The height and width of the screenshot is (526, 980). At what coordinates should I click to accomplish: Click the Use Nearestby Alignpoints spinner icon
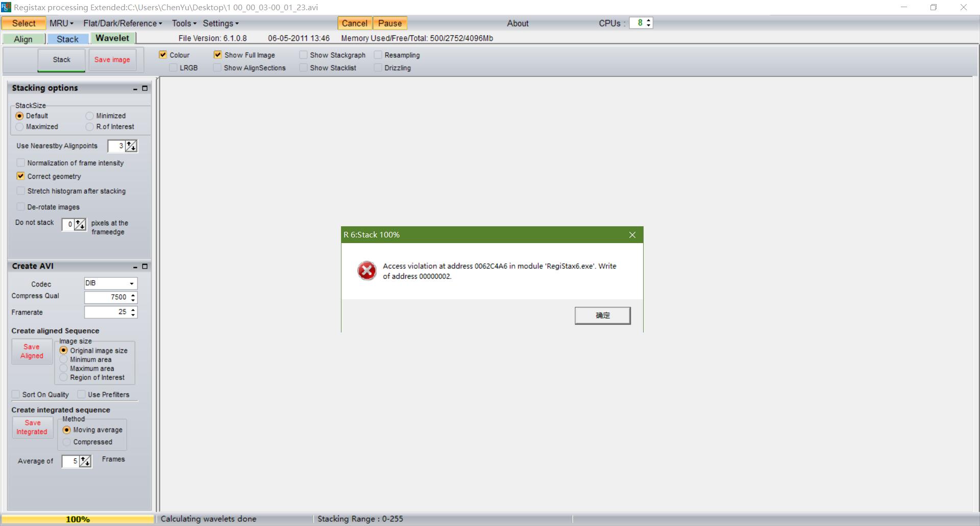131,146
